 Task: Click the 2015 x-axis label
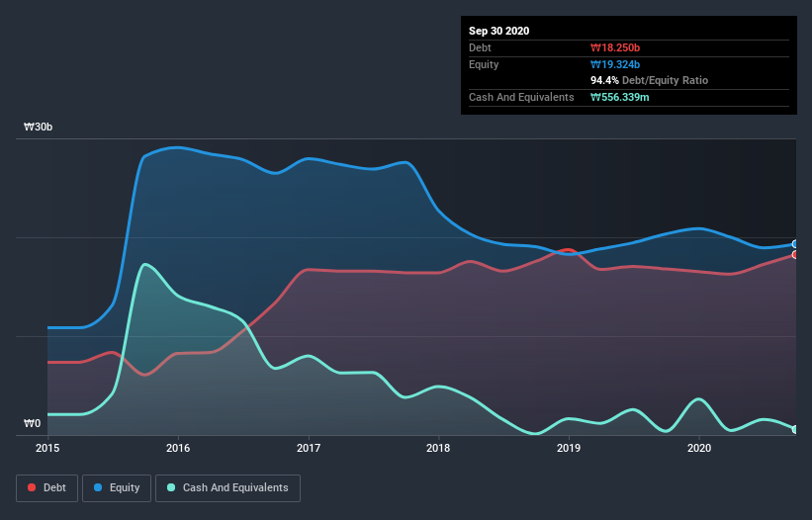47,448
